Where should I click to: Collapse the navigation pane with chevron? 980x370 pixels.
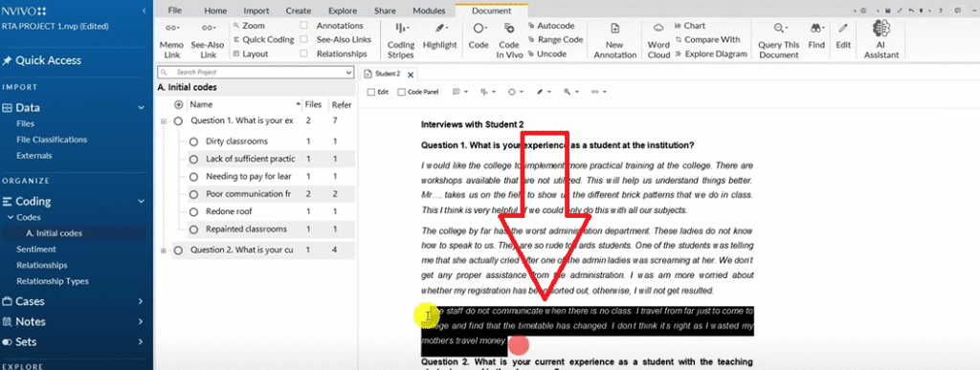[x=145, y=11]
